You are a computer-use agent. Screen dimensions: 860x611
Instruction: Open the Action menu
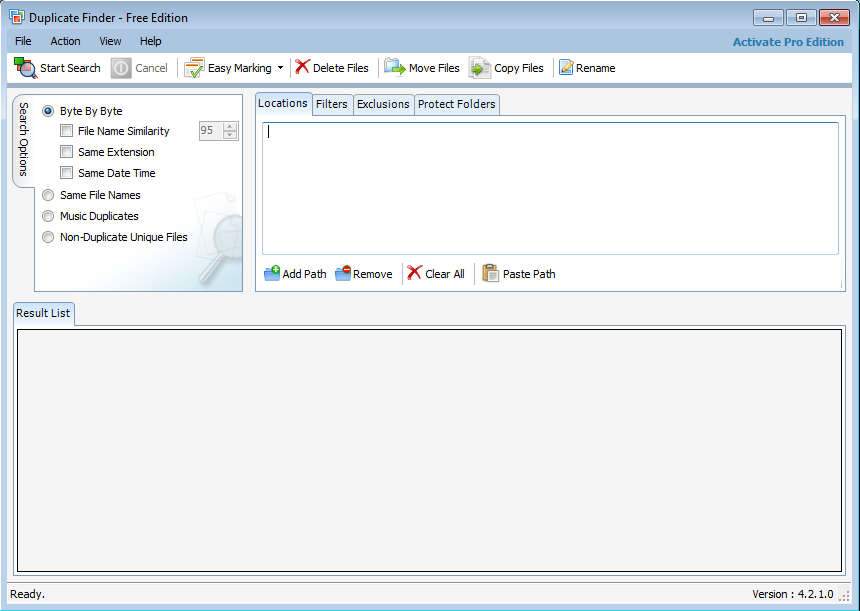pos(65,41)
